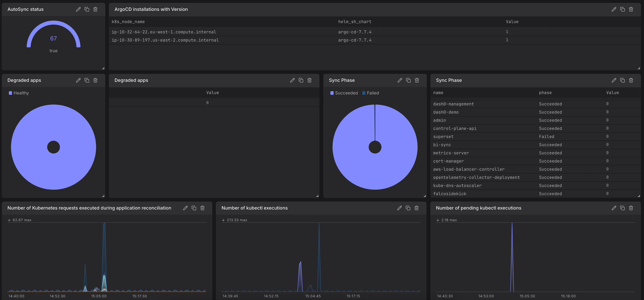The height and width of the screenshot is (300, 644).
Task: Toggle the Succeeded legend color swatch
Action: pos(332,93)
